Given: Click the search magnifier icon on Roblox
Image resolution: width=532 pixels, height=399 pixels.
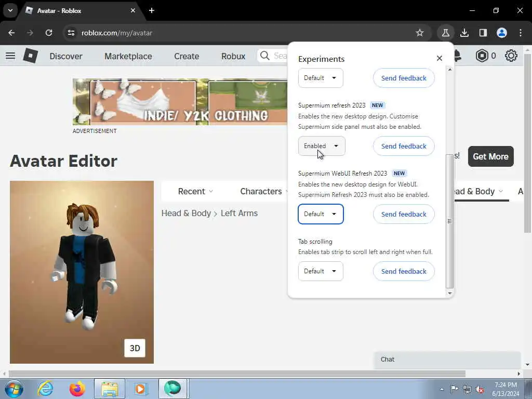Looking at the screenshot, I should click(x=264, y=56).
